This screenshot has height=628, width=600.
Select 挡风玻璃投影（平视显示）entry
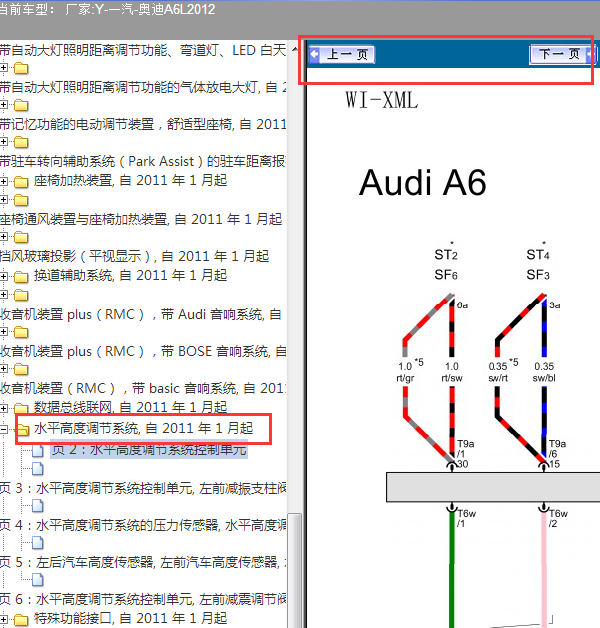(135, 256)
